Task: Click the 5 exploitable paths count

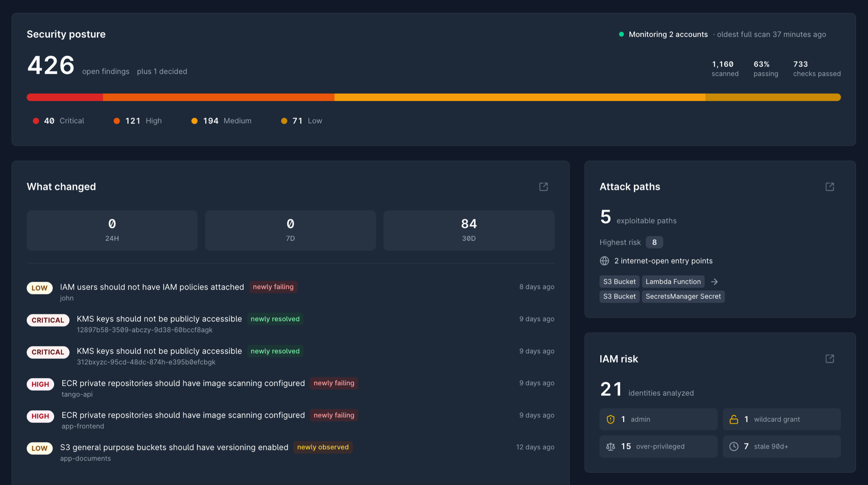Action: point(605,217)
